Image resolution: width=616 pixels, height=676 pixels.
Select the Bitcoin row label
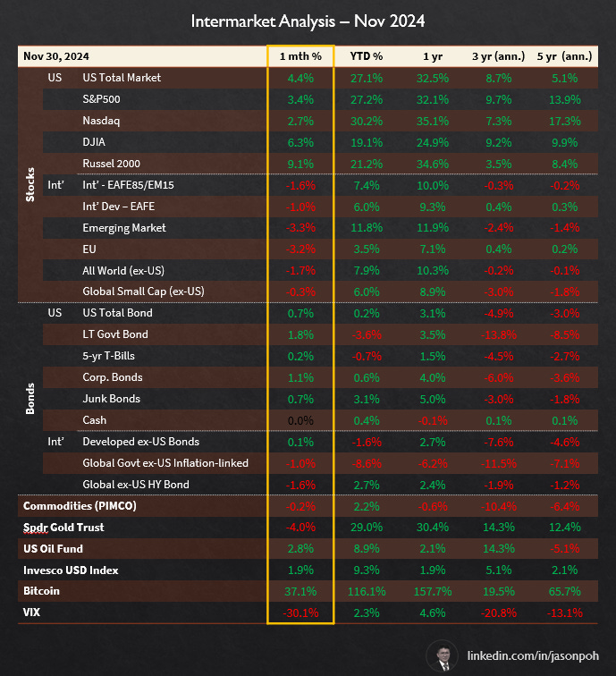(x=41, y=591)
